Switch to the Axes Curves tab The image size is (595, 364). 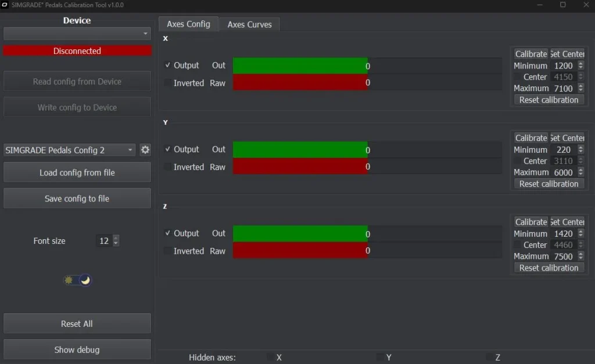coord(249,24)
